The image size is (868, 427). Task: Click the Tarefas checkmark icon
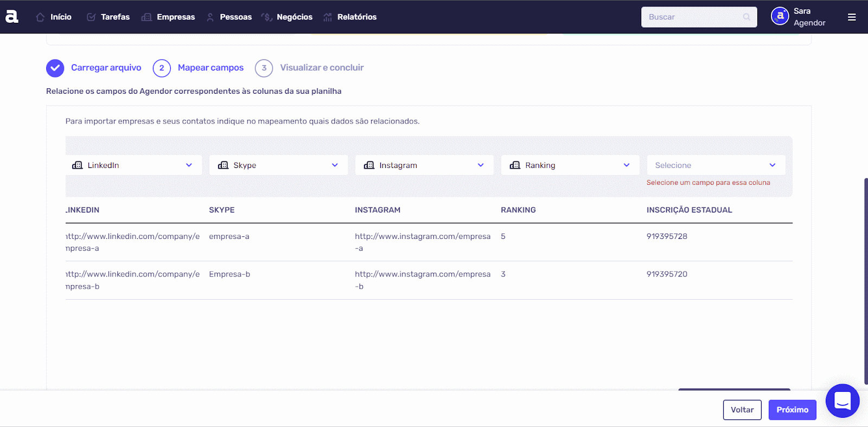pos(91,17)
